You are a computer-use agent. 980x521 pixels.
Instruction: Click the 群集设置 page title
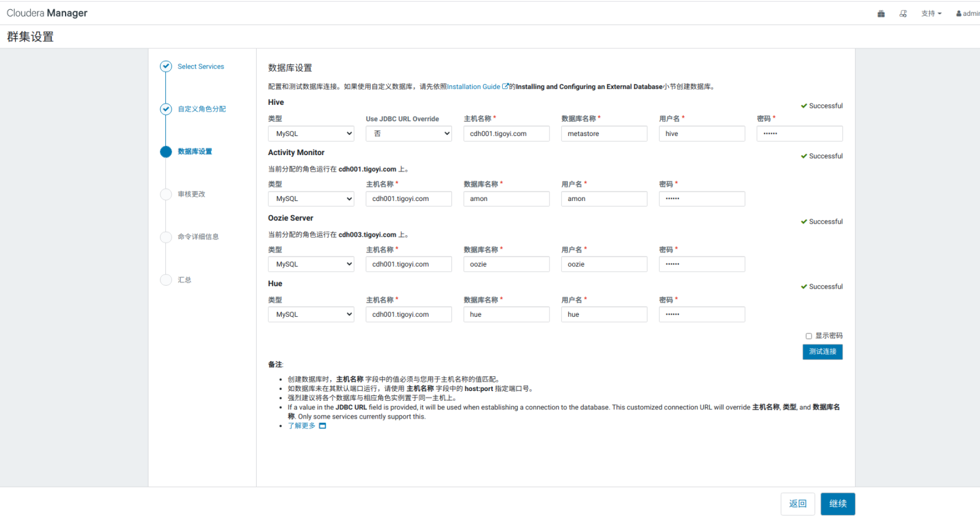(x=30, y=37)
